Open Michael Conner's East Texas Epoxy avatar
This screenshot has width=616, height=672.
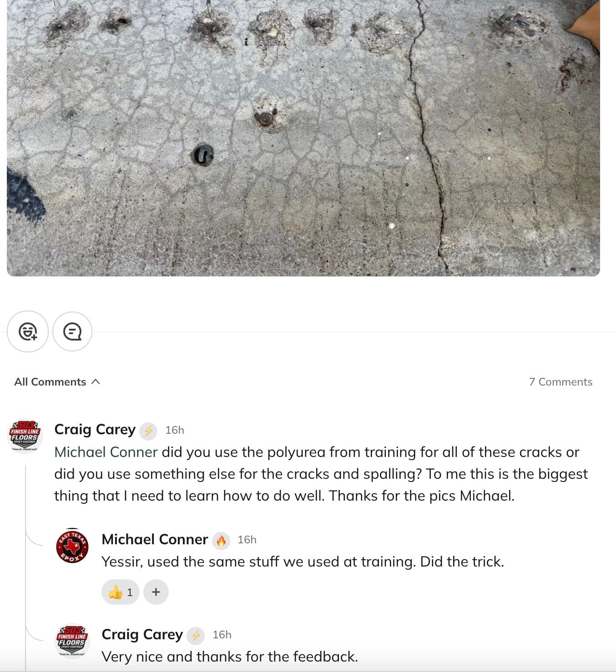(72, 547)
